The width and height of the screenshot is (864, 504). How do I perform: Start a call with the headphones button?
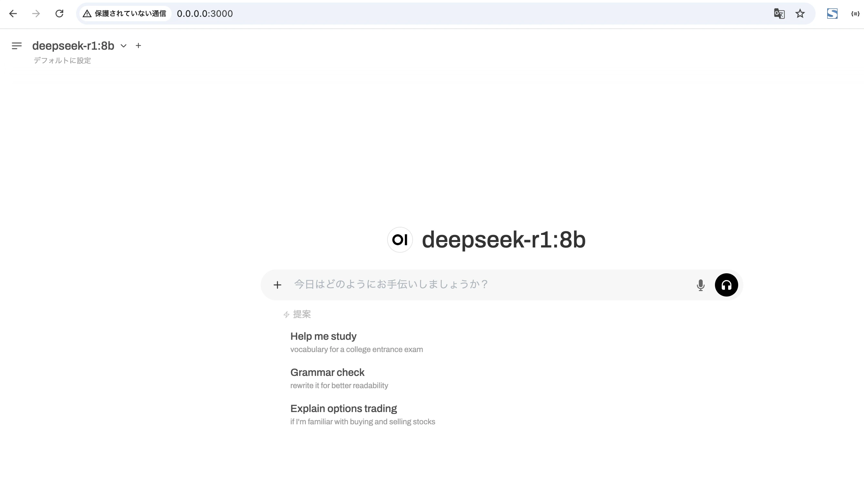[726, 285]
